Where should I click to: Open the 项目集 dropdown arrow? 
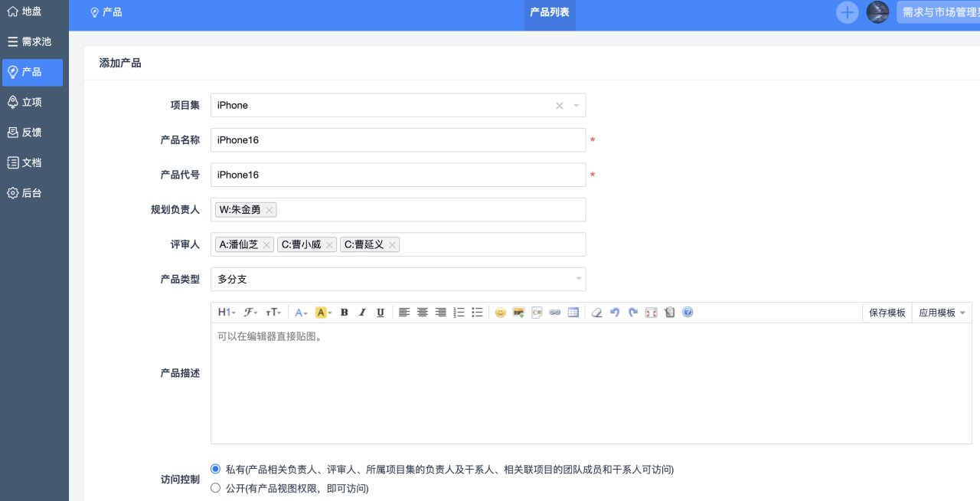[577, 106]
